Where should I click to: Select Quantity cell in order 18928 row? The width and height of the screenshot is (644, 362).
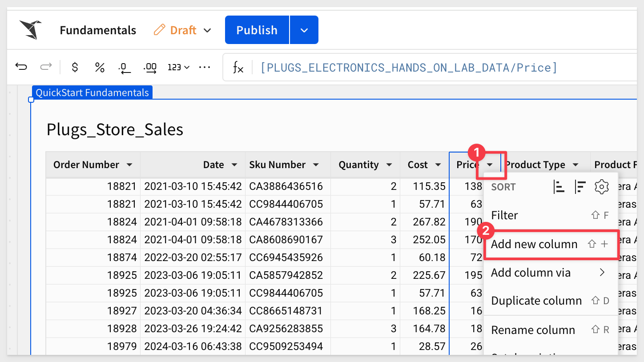pos(365,329)
